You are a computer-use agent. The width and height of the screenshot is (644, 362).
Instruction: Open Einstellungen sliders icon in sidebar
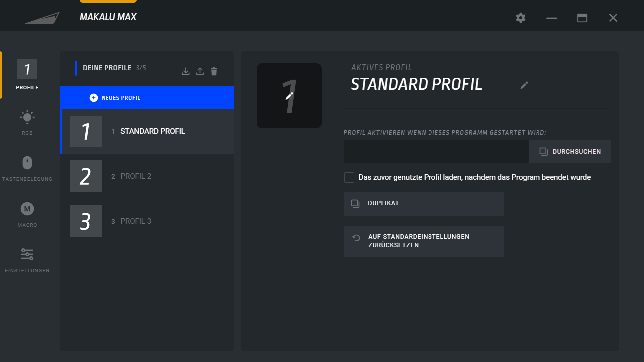coord(27,260)
